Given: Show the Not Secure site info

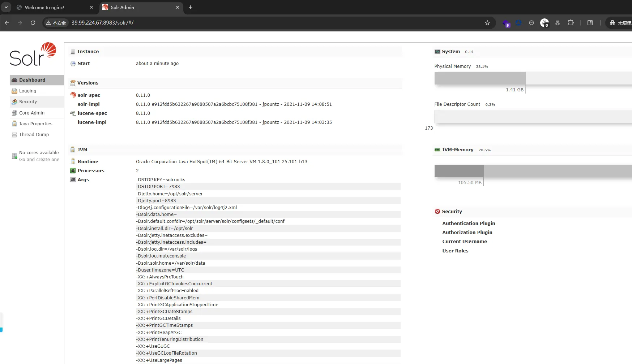Looking at the screenshot, I should [x=56, y=23].
